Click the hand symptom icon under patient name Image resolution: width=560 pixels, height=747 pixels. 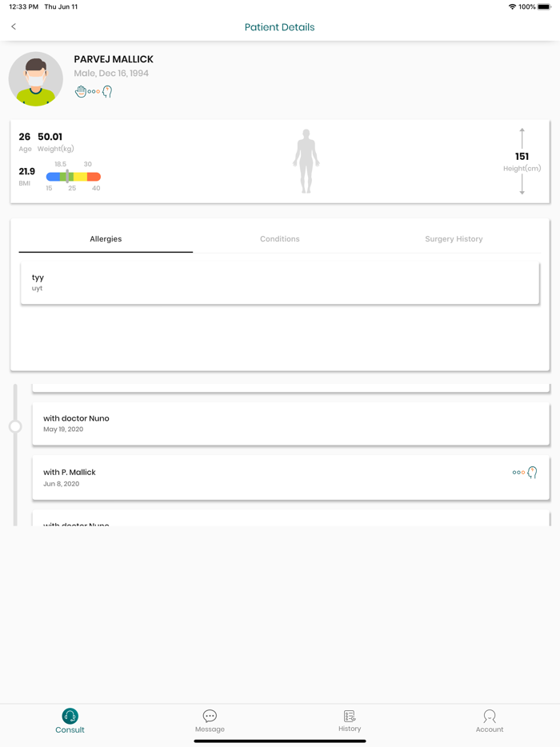click(80, 91)
